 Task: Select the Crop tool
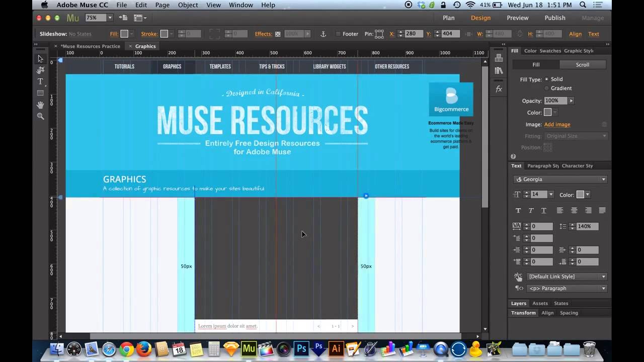(x=40, y=70)
